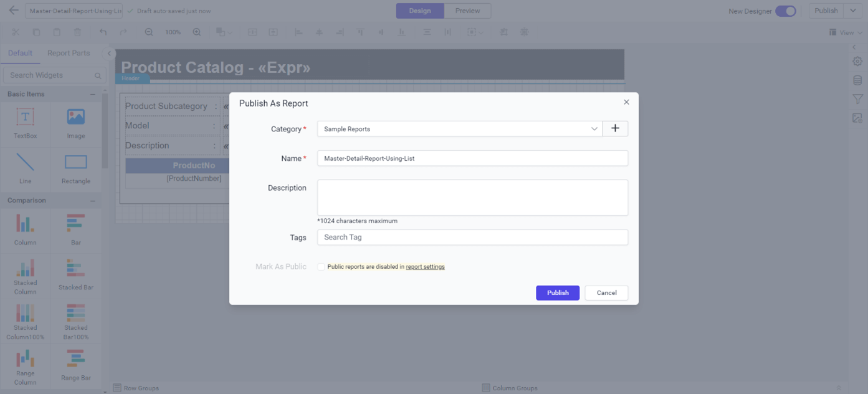Image resolution: width=868 pixels, height=394 pixels.
Task: Open the View menu
Action: pos(846,32)
